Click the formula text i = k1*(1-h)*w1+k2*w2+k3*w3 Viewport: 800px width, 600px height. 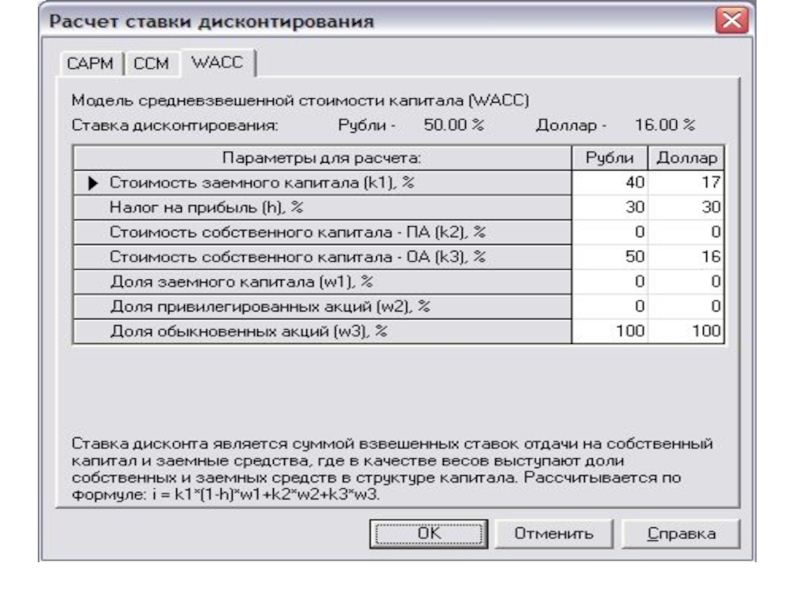pos(265,494)
